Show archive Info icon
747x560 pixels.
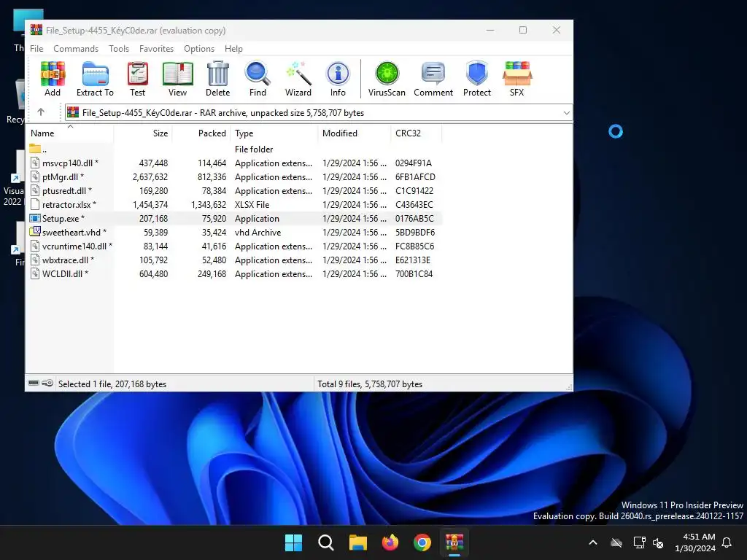click(338, 79)
